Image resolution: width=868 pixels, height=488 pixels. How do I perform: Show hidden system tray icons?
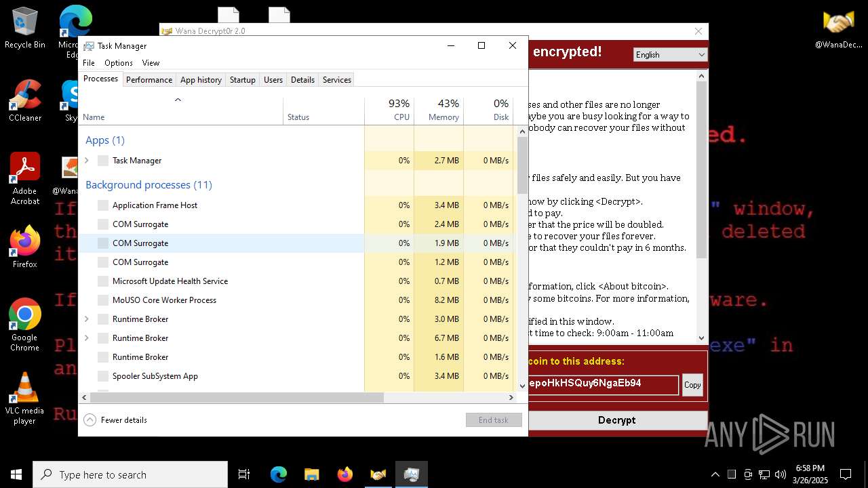pyautogui.click(x=715, y=474)
